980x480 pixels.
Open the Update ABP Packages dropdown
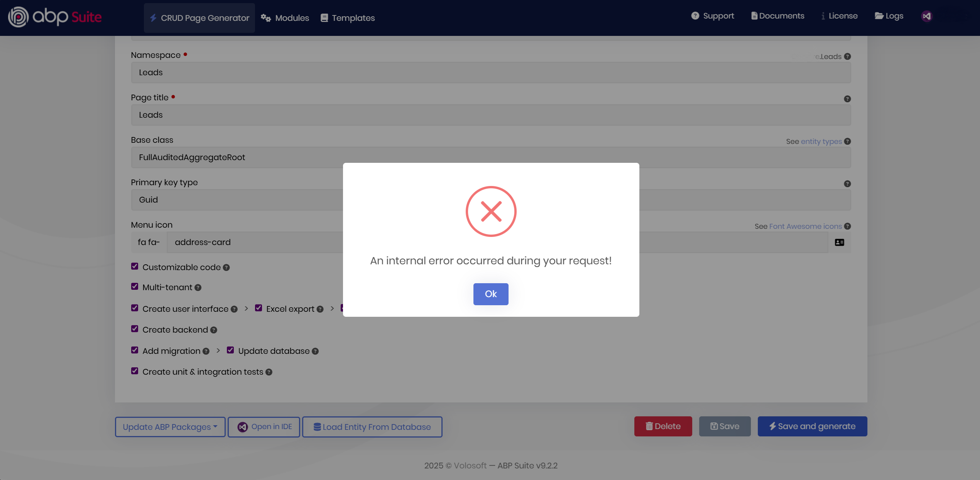tap(170, 427)
